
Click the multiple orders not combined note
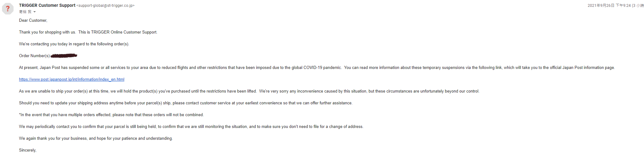(x=111, y=115)
